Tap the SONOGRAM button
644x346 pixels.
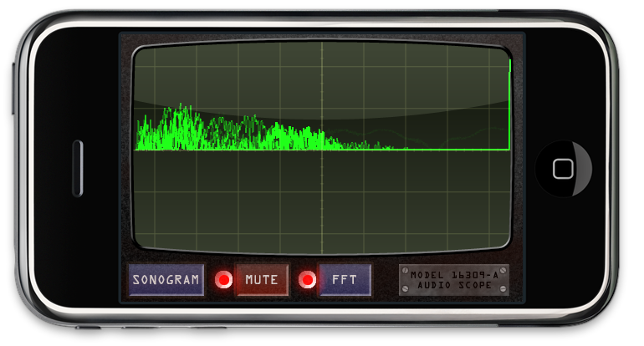[x=166, y=280]
